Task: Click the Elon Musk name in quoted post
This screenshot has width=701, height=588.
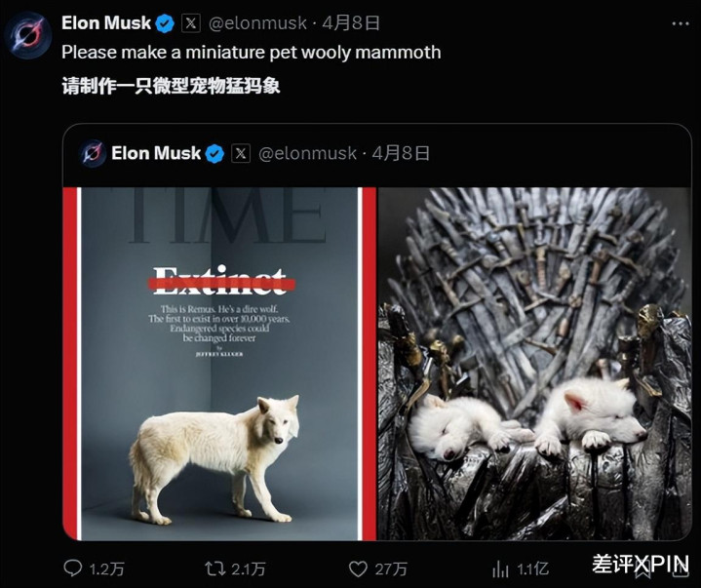Action: 156,153
